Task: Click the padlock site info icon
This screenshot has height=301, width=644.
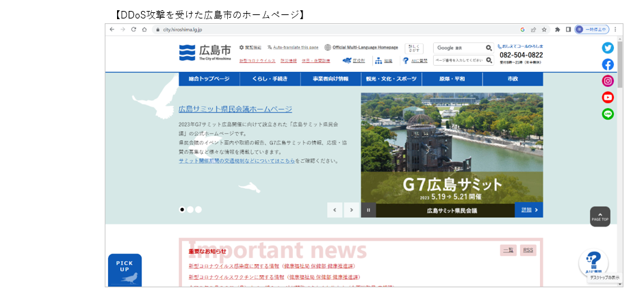Action: 157,29
